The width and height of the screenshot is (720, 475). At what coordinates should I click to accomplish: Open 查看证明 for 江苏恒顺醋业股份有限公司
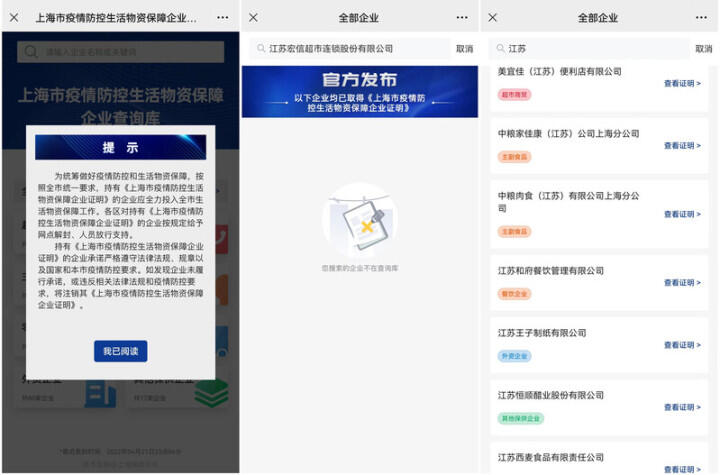click(x=682, y=407)
